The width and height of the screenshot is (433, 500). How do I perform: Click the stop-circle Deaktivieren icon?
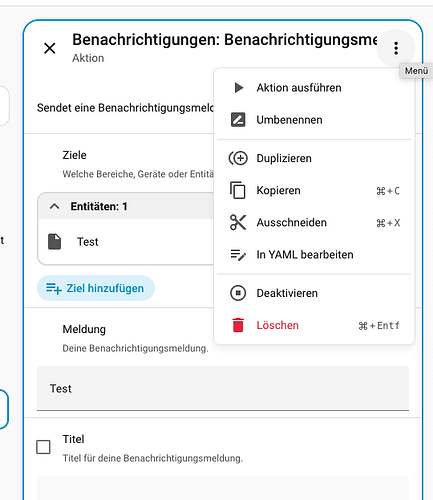[238, 293]
